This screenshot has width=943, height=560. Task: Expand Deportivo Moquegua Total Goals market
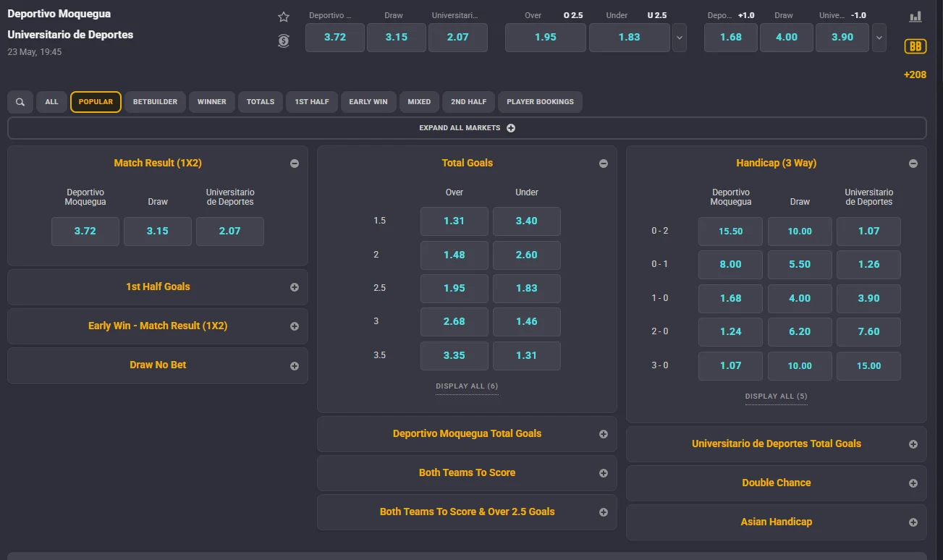[x=467, y=434]
